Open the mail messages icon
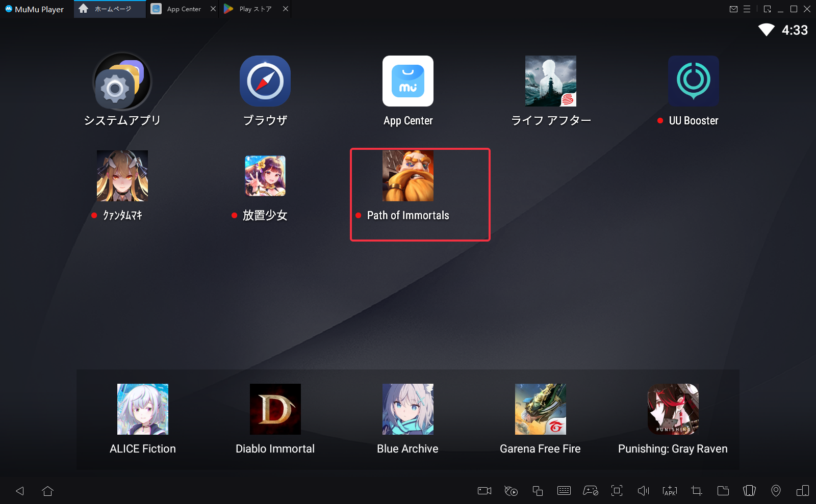Viewport: 816px width, 504px height. tap(734, 9)
